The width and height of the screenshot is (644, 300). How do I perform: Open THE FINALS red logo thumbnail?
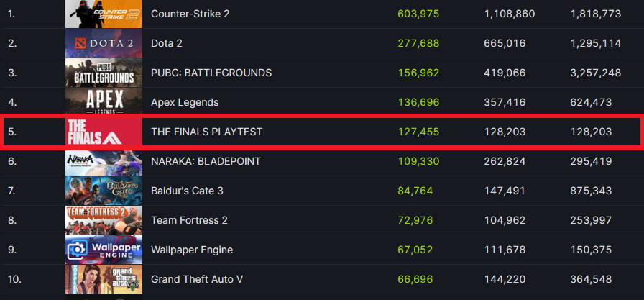tap(103, 132)
